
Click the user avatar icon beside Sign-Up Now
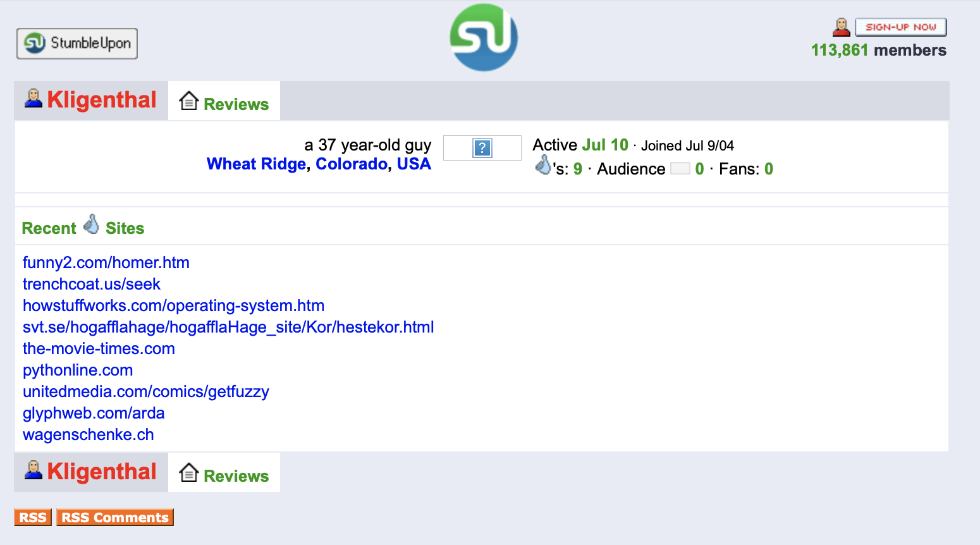pos(842,27)
